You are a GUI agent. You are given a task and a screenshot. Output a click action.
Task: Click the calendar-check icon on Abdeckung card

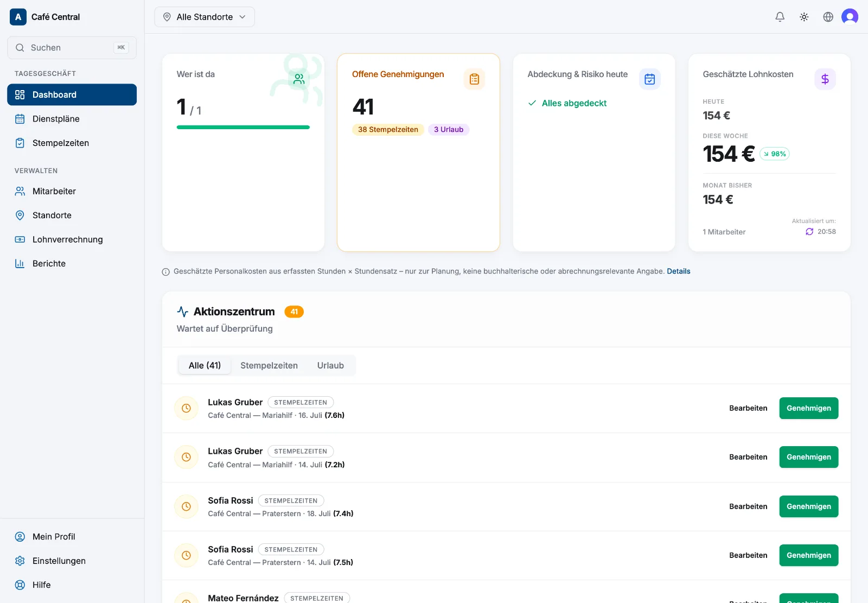(x=649, y=79)
